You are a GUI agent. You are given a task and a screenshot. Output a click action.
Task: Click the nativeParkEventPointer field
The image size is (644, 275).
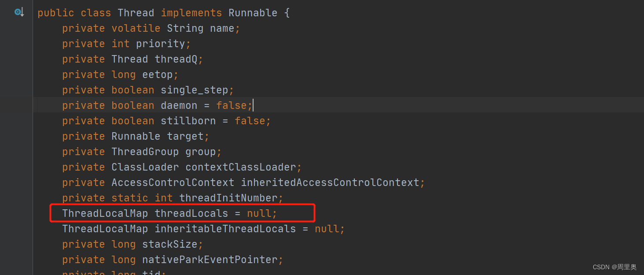(x=210, y=260)
